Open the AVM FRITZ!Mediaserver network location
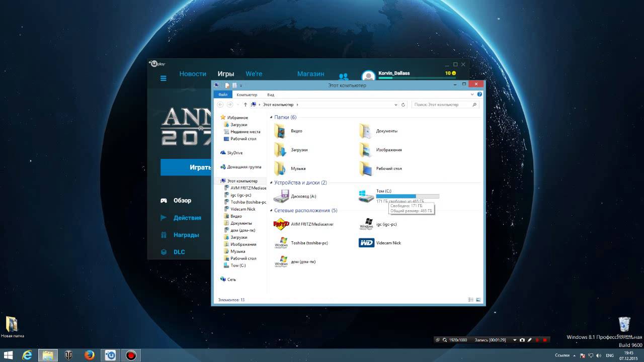Image resolution: width=644 pixels, height=362 pixels. tap(303, 224)
